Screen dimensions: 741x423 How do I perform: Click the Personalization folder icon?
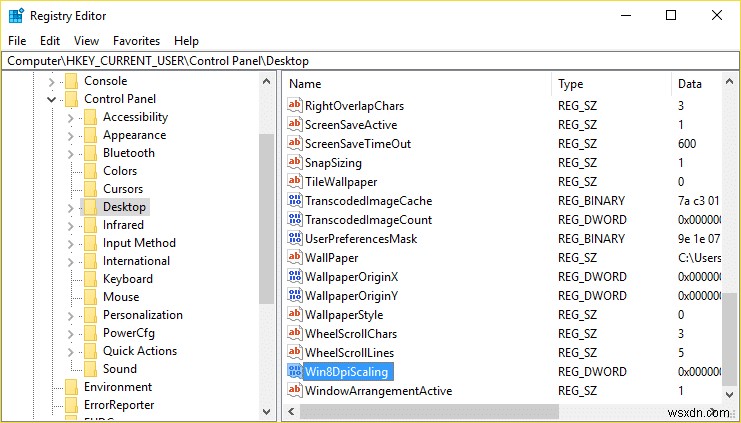point(90,315)
